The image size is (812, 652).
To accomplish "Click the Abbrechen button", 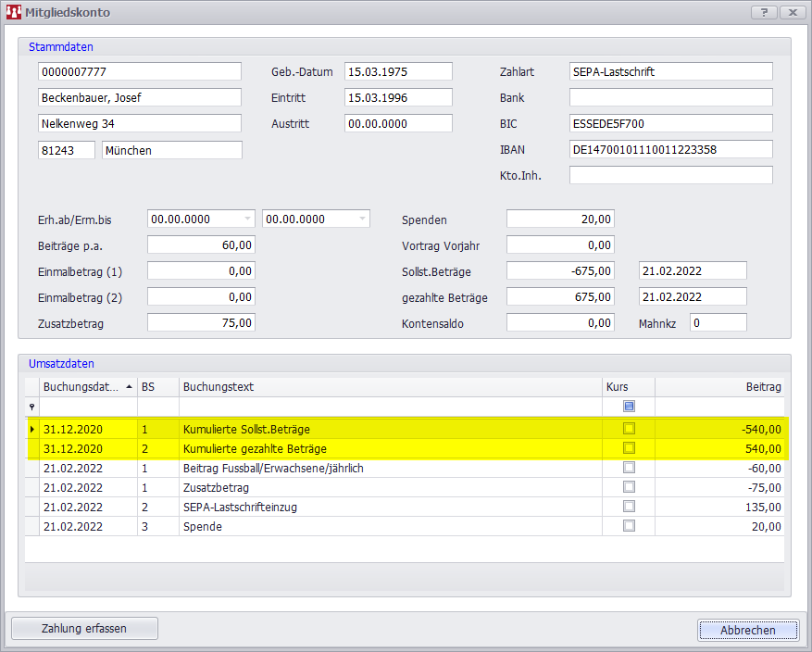I will (747, 630).
